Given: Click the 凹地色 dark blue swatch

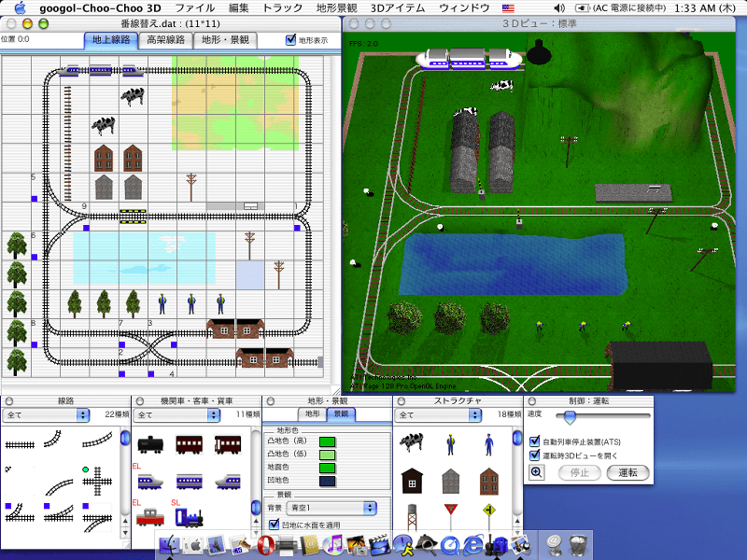Looking at the screenshot, I should [328, 482].
